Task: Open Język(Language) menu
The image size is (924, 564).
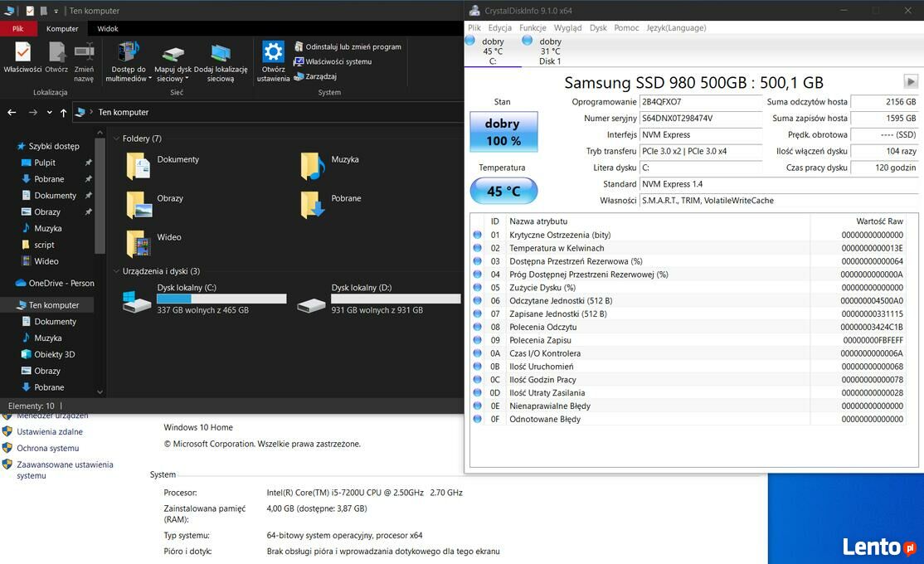Action: point(676,27)
